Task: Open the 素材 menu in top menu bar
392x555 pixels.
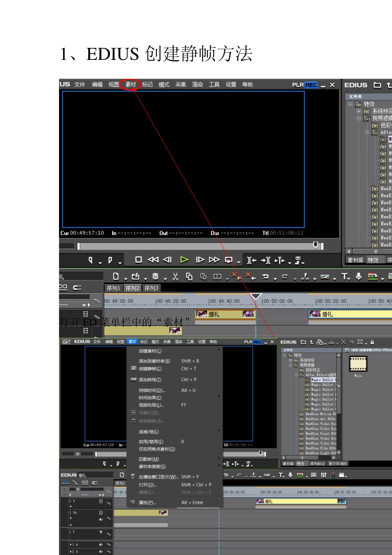Action: (131, 85)
